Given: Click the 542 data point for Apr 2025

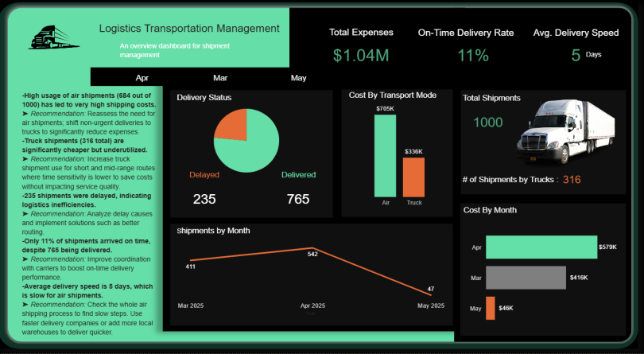Looking at the screenshot, I should [312, 248].
